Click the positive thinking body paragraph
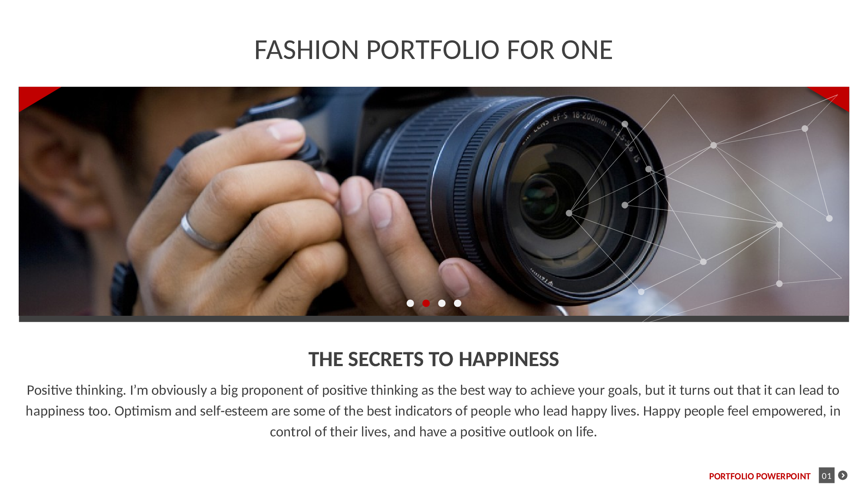868x488 pixels. tap(433, 411)
